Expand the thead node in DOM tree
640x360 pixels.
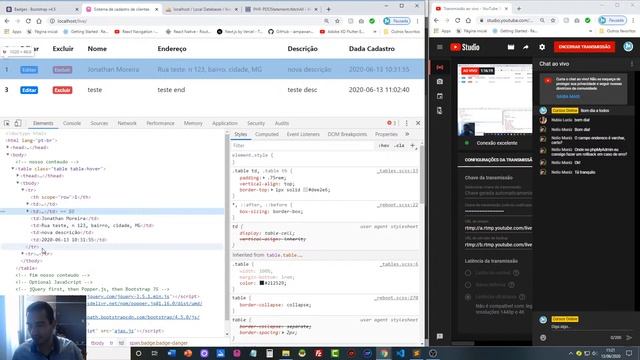[18, 176]
